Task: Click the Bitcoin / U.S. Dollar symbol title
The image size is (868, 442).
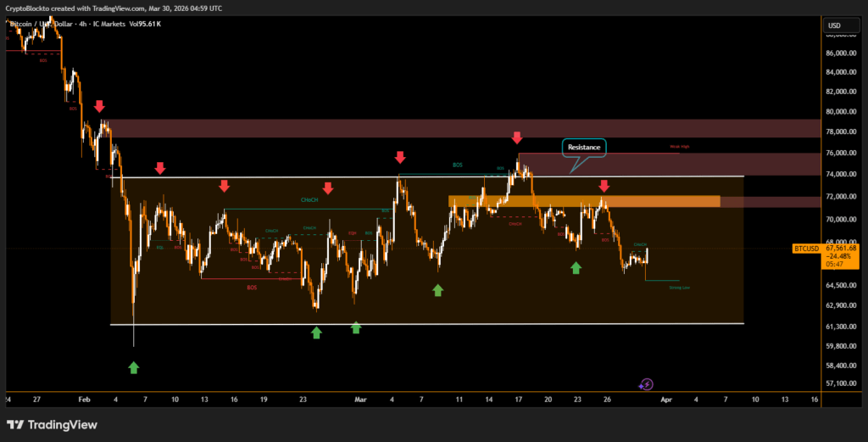Action: 42,24
